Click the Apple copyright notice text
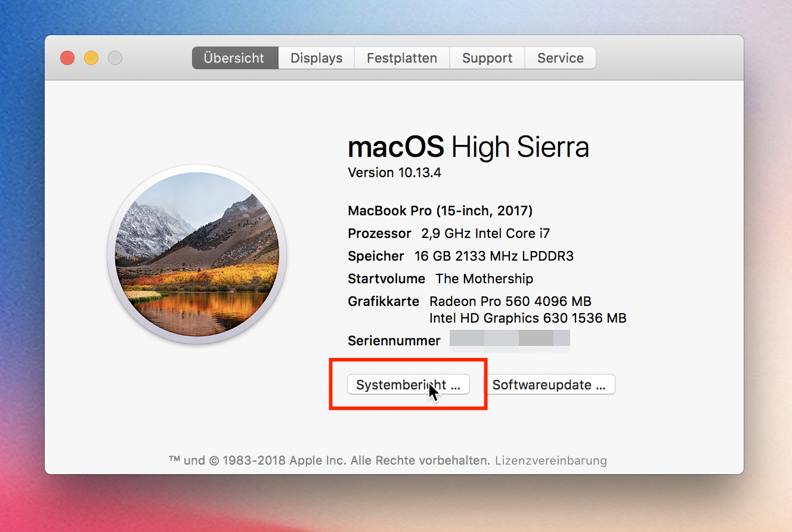Screen dimensions: 792x532 coord(330,460)
